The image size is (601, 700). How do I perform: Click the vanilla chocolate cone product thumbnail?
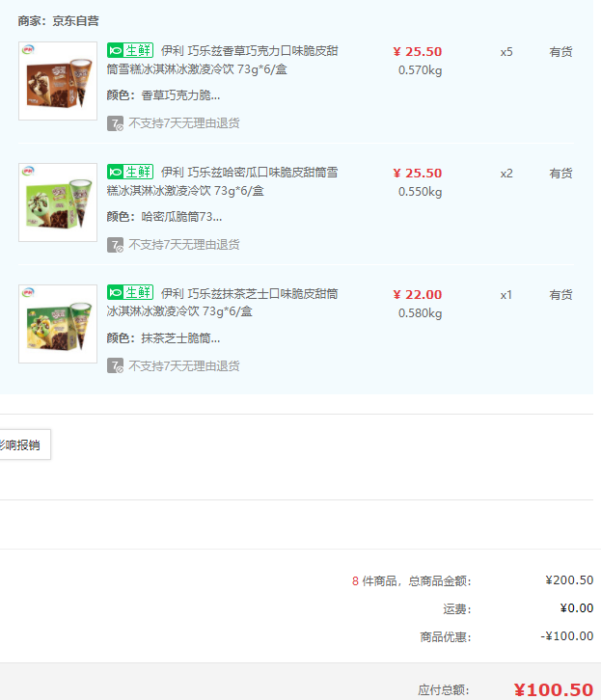pos(58,81)
